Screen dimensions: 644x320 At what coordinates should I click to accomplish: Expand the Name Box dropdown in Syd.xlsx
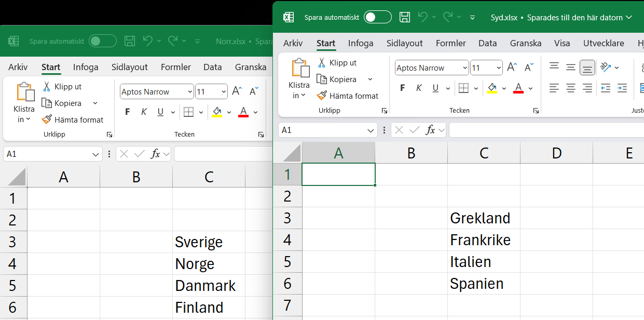(x=371, y=130)
